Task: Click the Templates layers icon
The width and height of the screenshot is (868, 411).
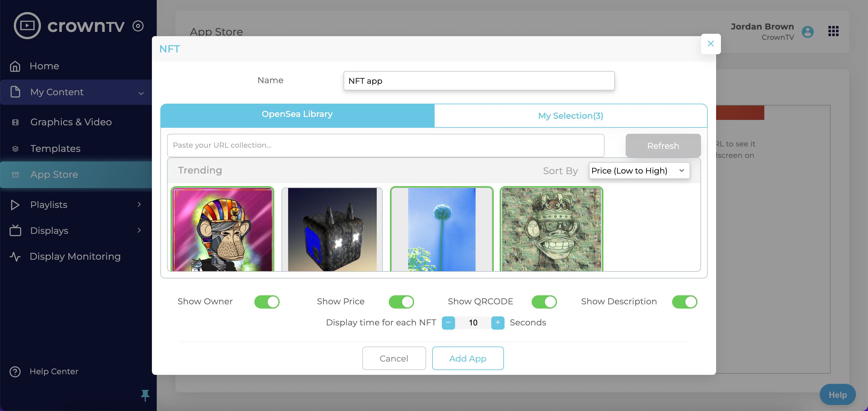Action: [x=15, y=149]
